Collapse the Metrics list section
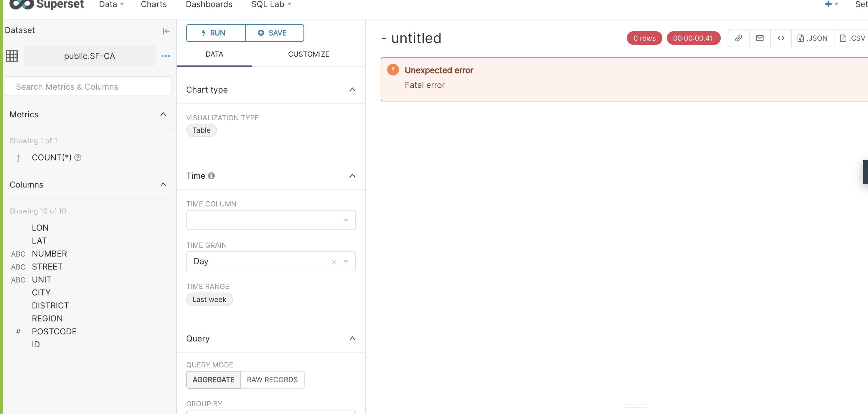This screenshot has height=414, width=868. pos(163,115)
